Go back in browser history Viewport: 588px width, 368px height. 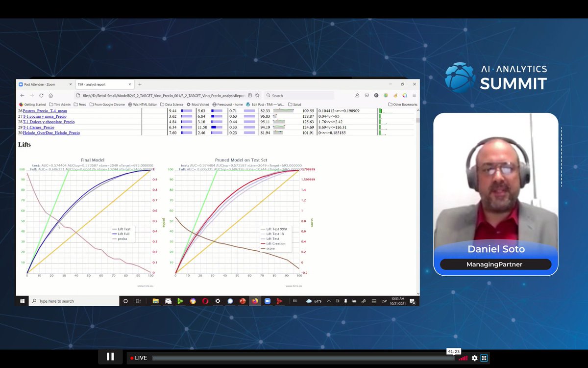click(22, 96)
